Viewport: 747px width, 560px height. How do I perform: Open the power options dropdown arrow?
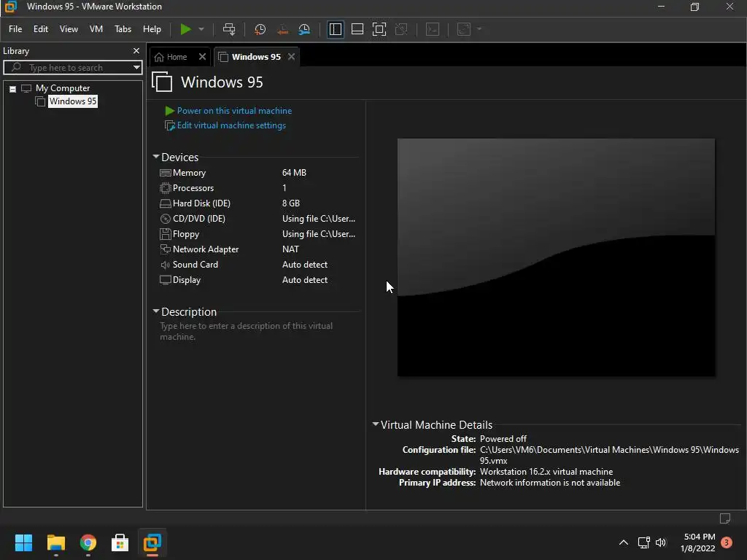click(x=201, y=29)
